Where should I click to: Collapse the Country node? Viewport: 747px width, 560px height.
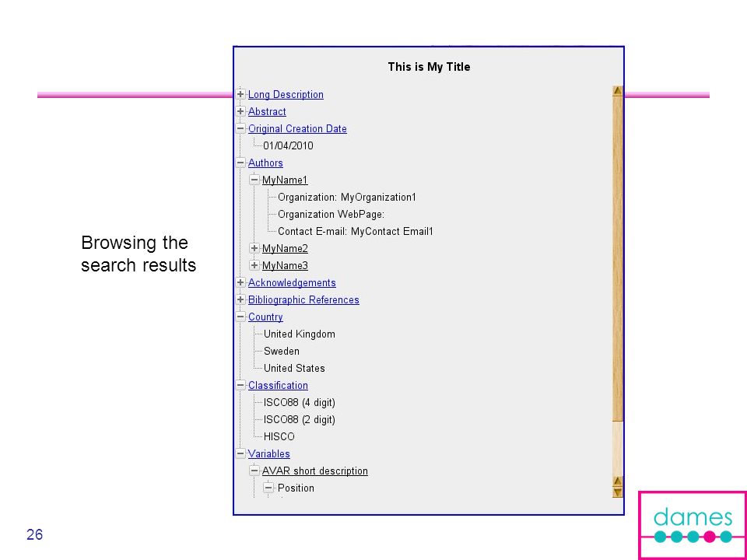[240, 317]
